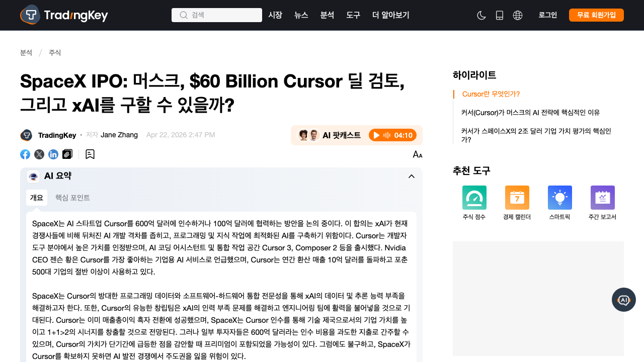Open the 스마트픽 tool
The image size is (644, 362).
[x=560, y=203]
